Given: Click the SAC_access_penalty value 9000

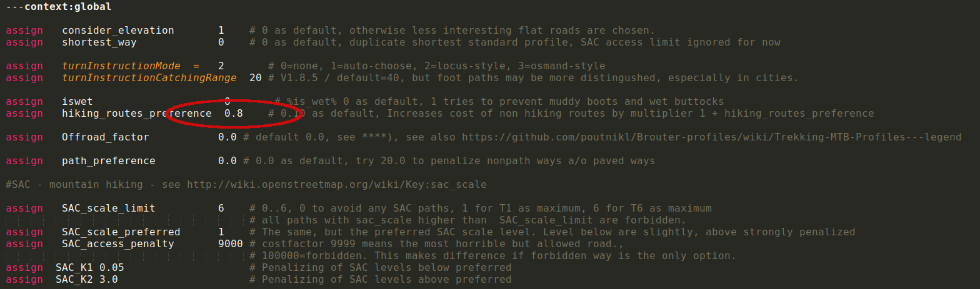Looking at the screenshot, I should (230, 243).
